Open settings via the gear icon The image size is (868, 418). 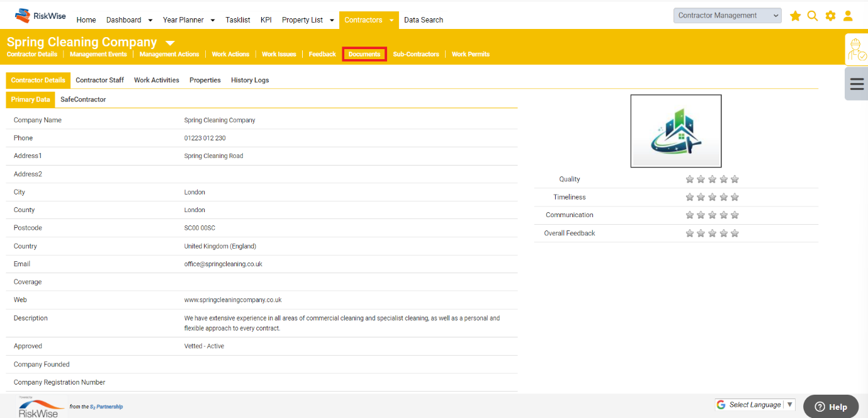point(831,16)
